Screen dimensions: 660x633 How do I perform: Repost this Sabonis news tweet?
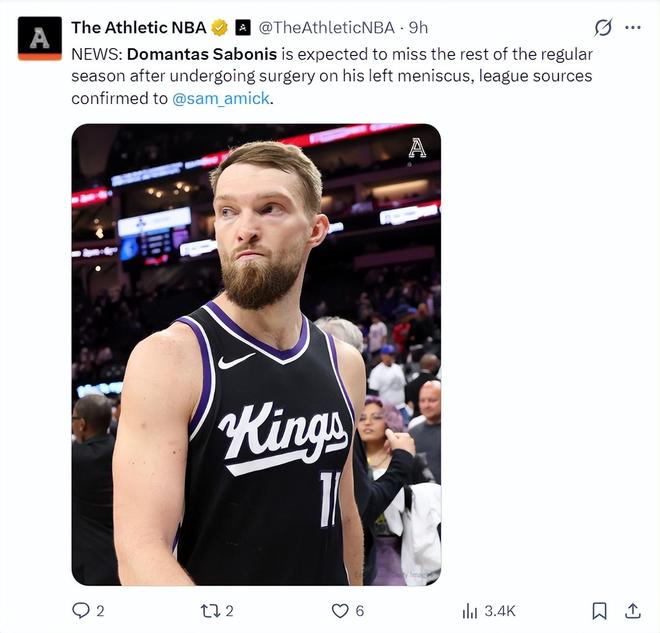pyautogui.click(x=209, y=610)
